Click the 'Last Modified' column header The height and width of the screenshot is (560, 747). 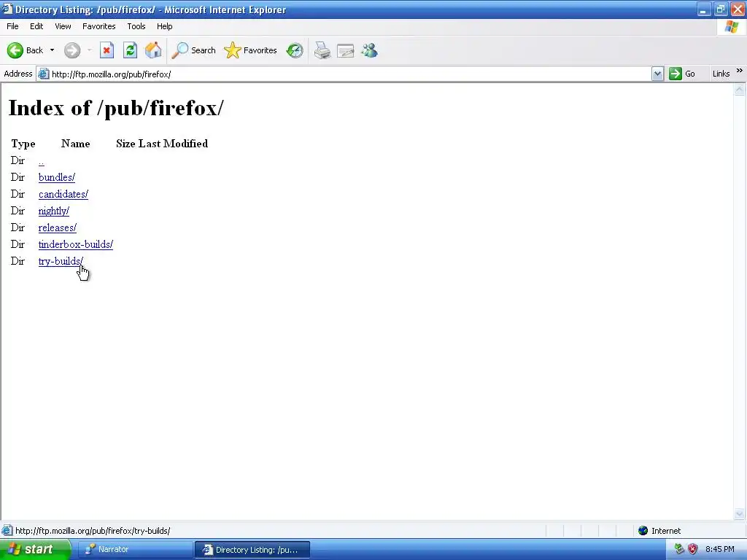click(173, 144)
